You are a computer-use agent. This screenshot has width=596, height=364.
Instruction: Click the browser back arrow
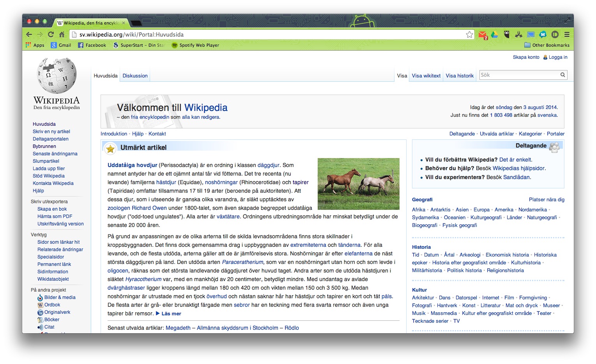click(x=29, y=35)
